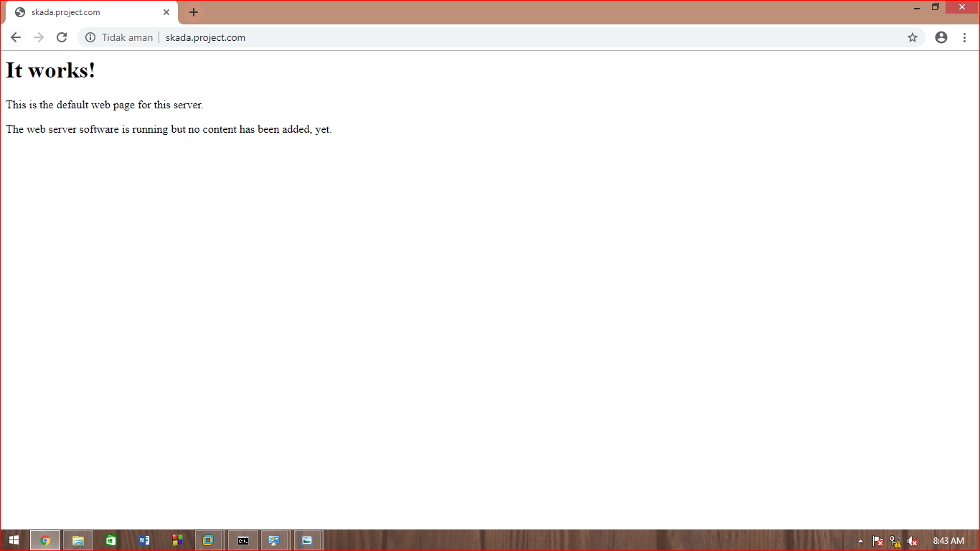The image size is (980, 551).
Task: Close the skada.project.com tab
Action: point(166,12)
